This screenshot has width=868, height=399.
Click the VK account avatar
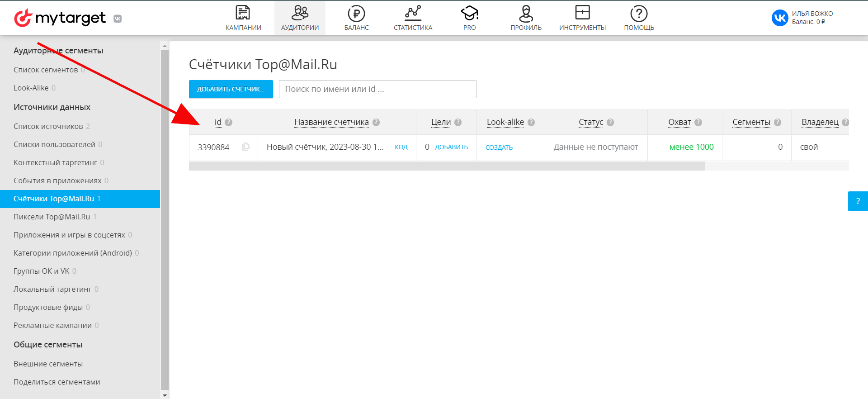780,18
